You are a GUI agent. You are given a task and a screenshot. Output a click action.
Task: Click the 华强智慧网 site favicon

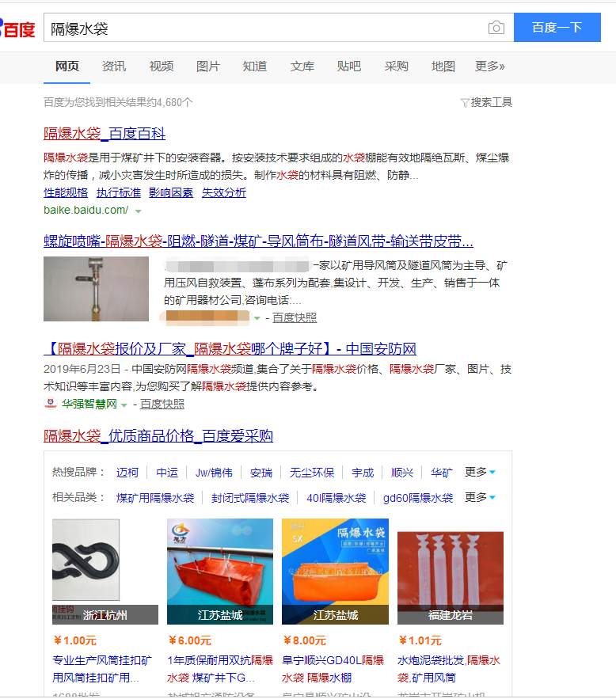pos(51,403)
